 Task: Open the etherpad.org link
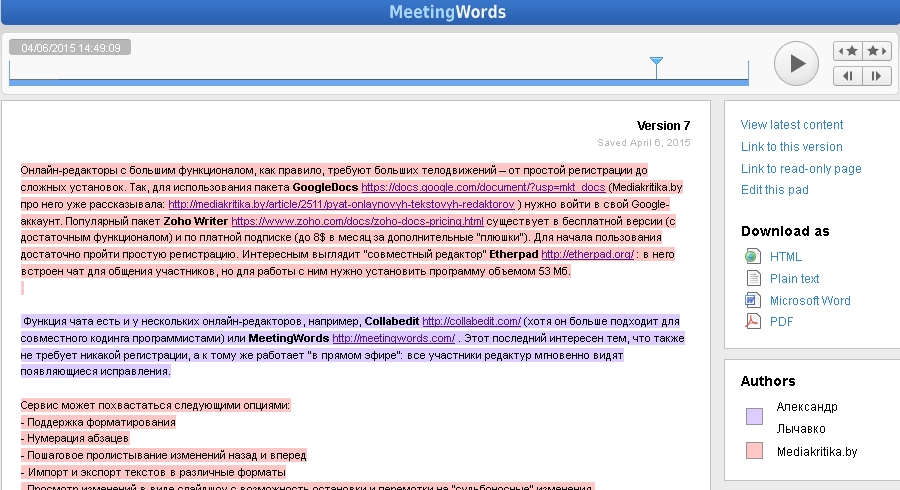tap(587, 254)
